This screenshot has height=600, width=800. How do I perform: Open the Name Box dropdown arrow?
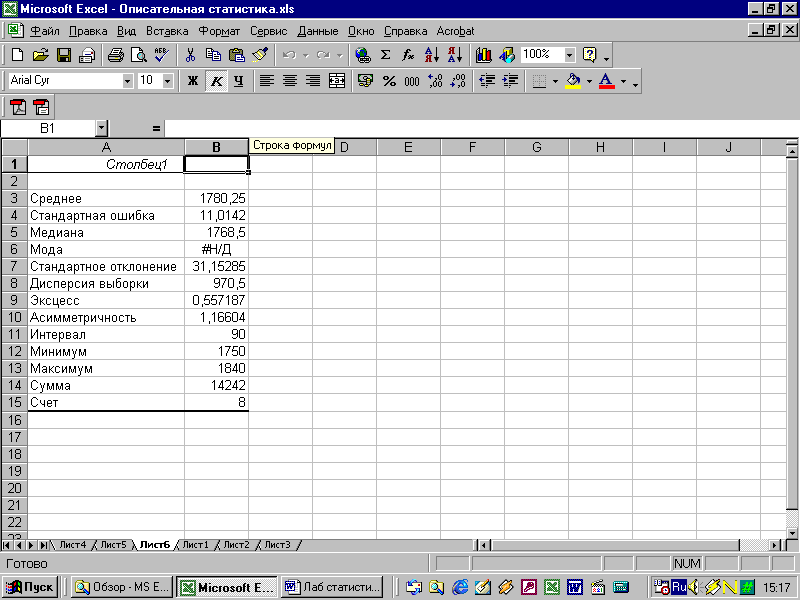(x=102, y=128)
